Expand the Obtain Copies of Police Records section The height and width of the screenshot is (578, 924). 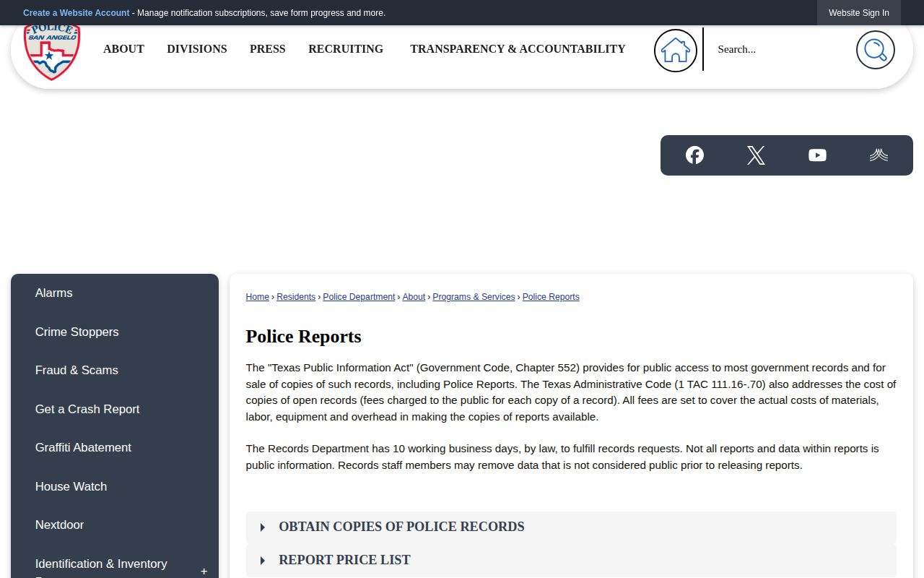point(571,527)
